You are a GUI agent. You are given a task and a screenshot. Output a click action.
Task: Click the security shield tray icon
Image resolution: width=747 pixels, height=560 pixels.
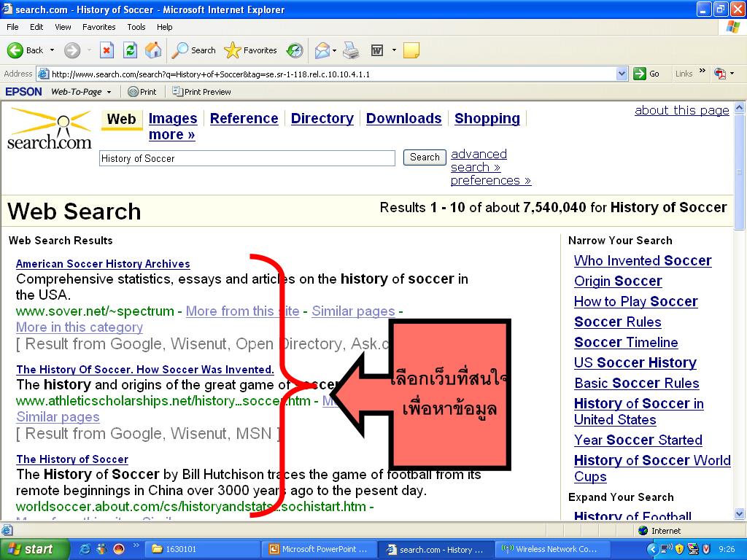click(x=679, y=549)
